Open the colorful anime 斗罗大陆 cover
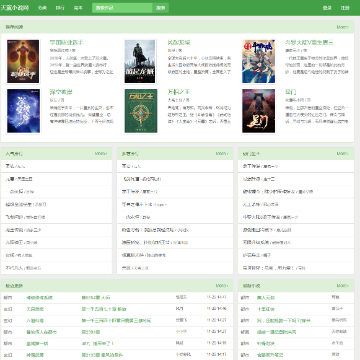Viewport: 360px width, 360px height. pos(259,61)
